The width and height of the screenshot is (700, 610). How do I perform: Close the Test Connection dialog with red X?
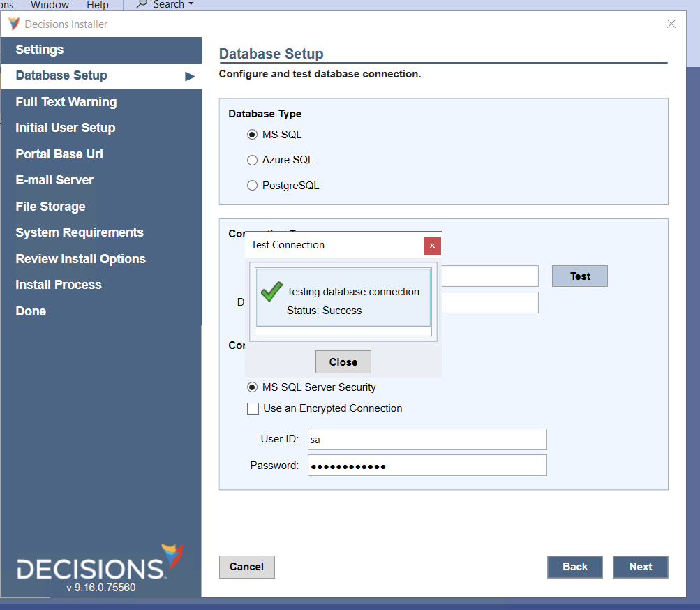tap(432, 246)
